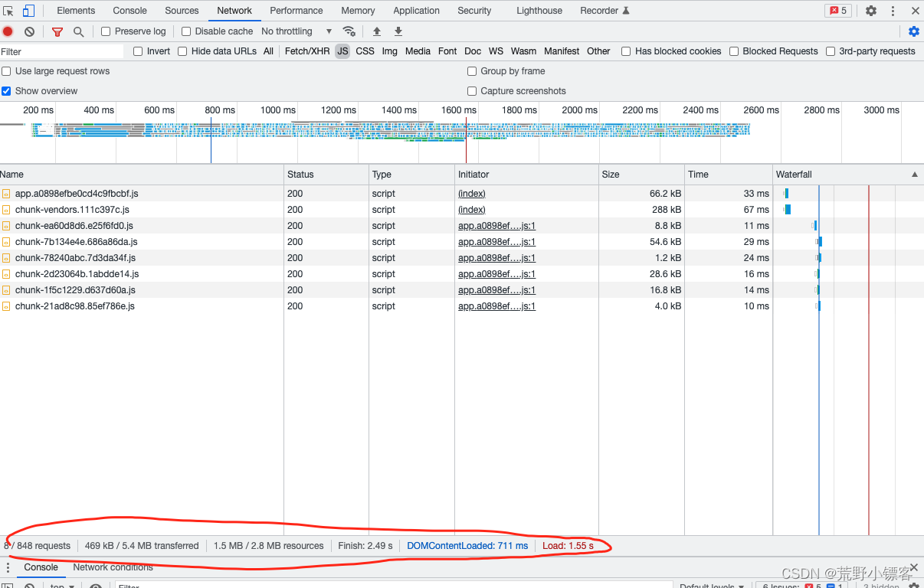The height and width of the screenshot is (588, 924).
Task: Sort requests by Time column header
Action: coord(728,175)
